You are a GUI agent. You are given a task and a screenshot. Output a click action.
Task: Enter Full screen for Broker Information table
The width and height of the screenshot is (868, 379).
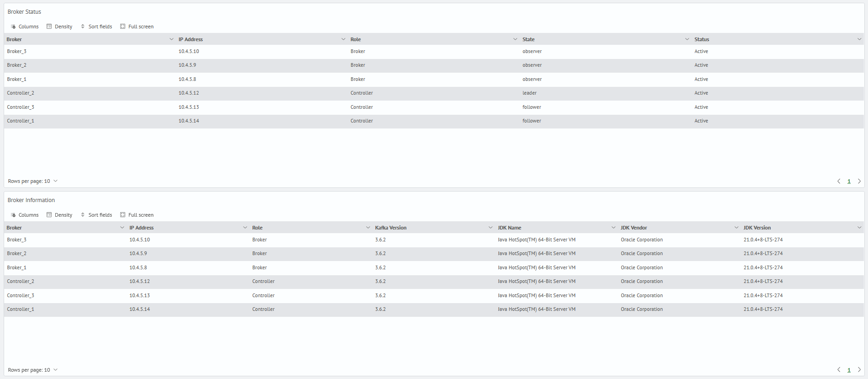[x=137, y=215]
